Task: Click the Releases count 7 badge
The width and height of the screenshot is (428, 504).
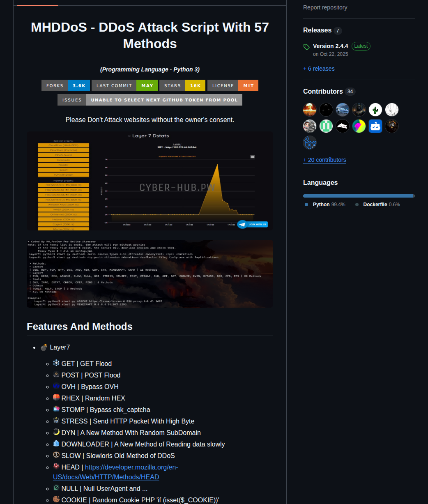Action: click(x=338, y=31)
